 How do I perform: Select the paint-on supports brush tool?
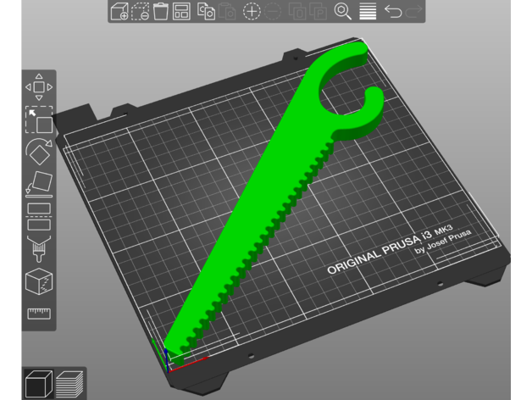tap(39, 248)
